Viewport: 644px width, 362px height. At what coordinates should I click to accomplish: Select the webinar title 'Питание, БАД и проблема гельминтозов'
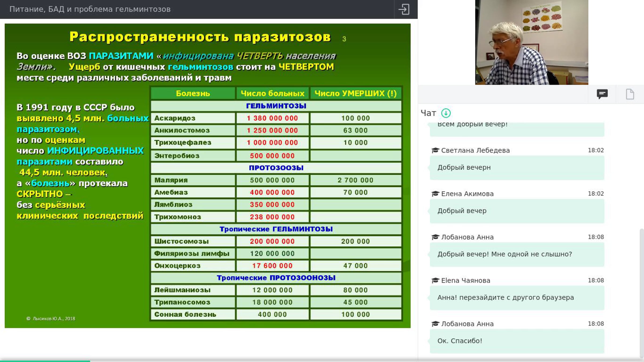(x=90, y=9)
